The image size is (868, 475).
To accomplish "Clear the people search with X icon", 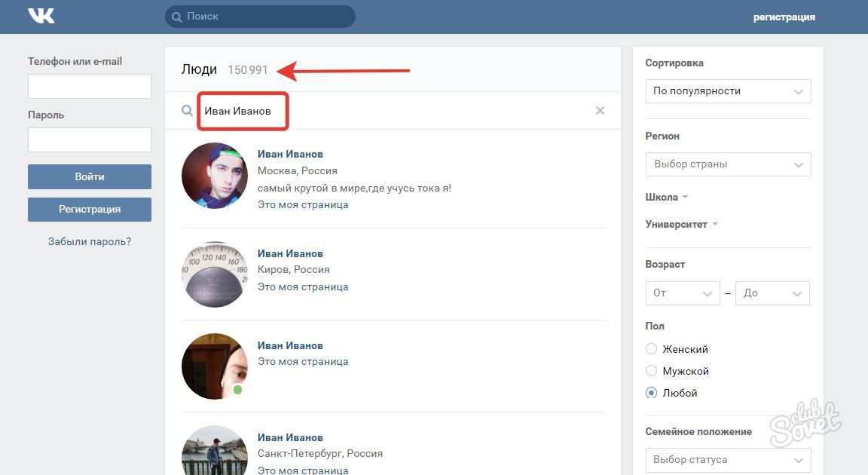I will click(600, 111).
